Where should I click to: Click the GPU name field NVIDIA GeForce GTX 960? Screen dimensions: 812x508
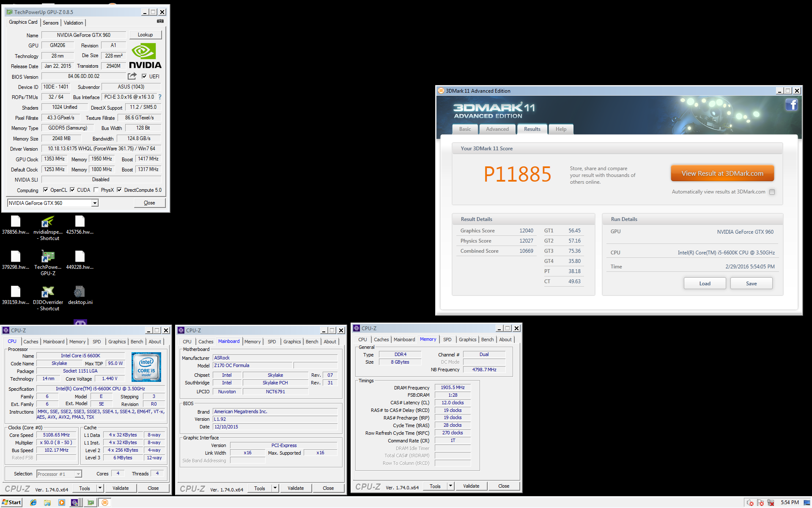[x=84, y=35]
